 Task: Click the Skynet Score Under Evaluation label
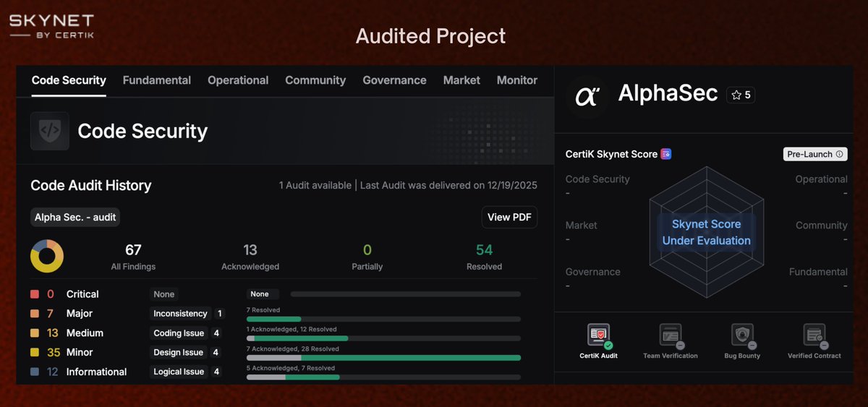pyautogui.click(x=707, y=233)
